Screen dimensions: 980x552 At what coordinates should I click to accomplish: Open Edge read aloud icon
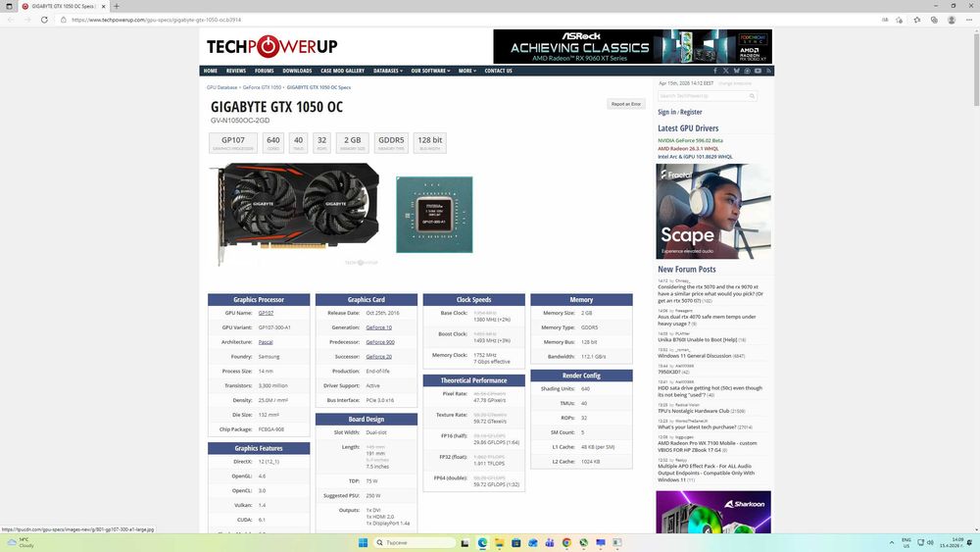[x=885, y=20]
